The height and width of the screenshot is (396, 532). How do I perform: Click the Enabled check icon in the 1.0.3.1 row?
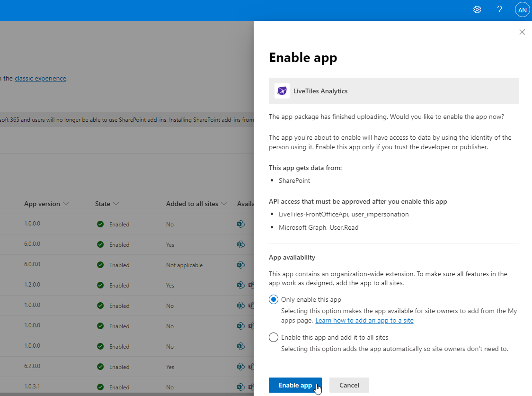pos(100,387)
